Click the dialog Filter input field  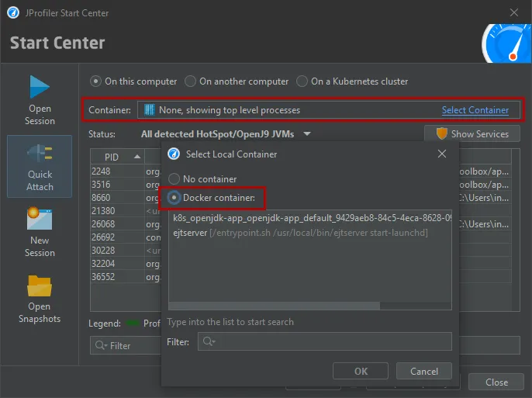[325, 341]
